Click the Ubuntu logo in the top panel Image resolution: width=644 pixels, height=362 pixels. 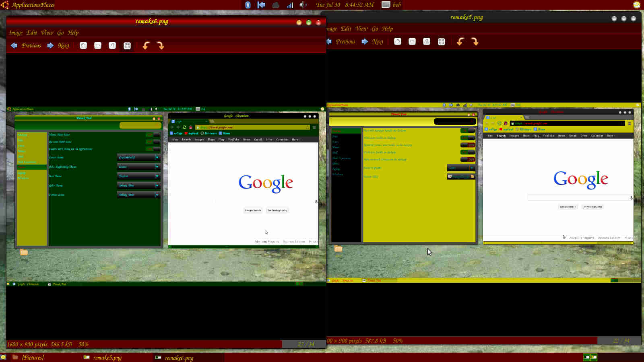(5, 5)
